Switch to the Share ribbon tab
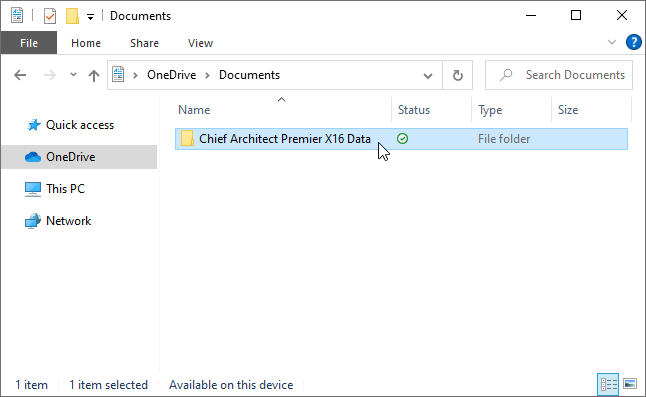Screen dimensions: 646x397 pos(144,43)
